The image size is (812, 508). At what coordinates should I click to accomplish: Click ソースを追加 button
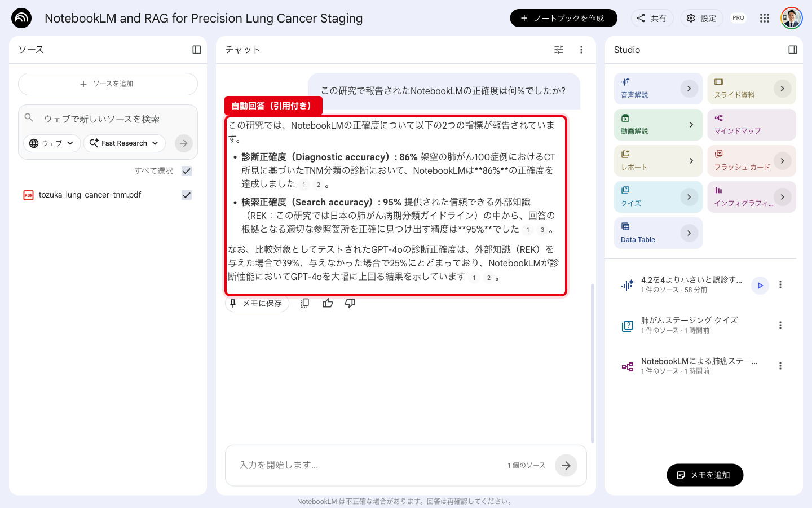(x=108, y=84)
